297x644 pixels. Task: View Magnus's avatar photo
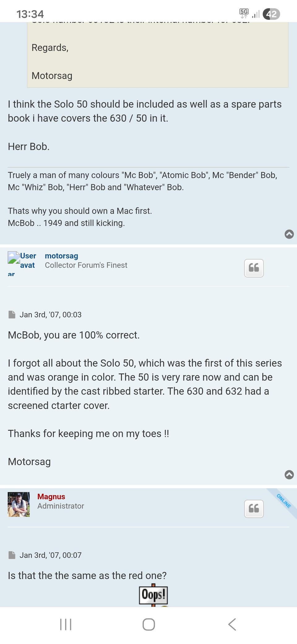pyautogui.click(x=19, y=504)
